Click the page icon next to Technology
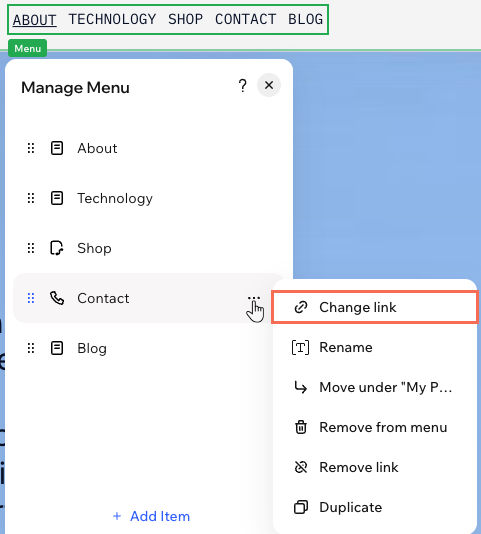Image resolution: width=481 pixels, height=534 pixels. [x=57, y=198]
